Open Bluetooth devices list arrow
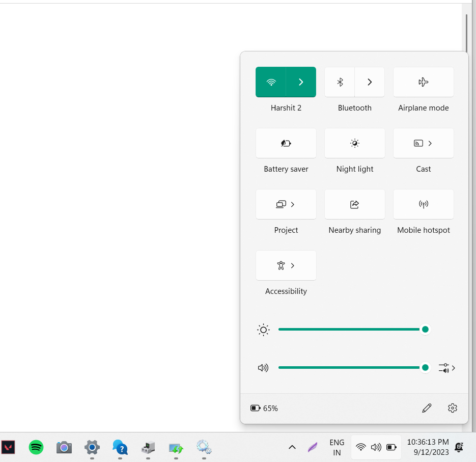Screen dimensions: 476x462 click(x=370, y=82)
